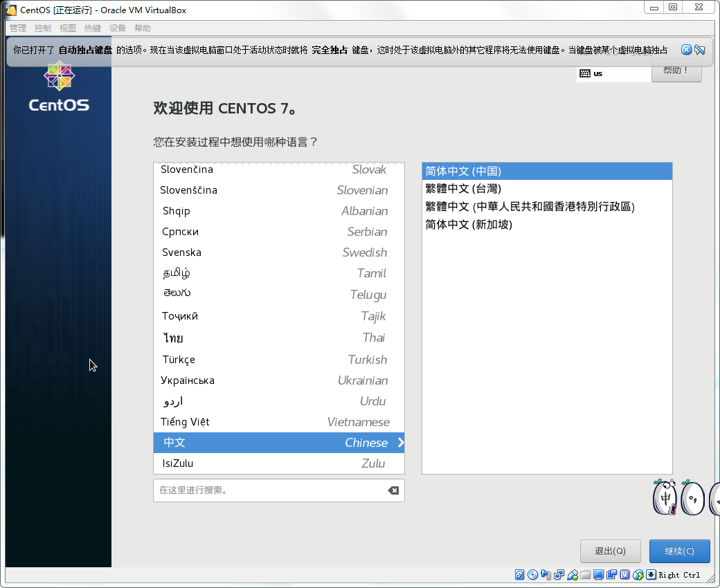Click the optical disc icon in VirtualBox status bar
720x588 pixels.
click(532, 575)
